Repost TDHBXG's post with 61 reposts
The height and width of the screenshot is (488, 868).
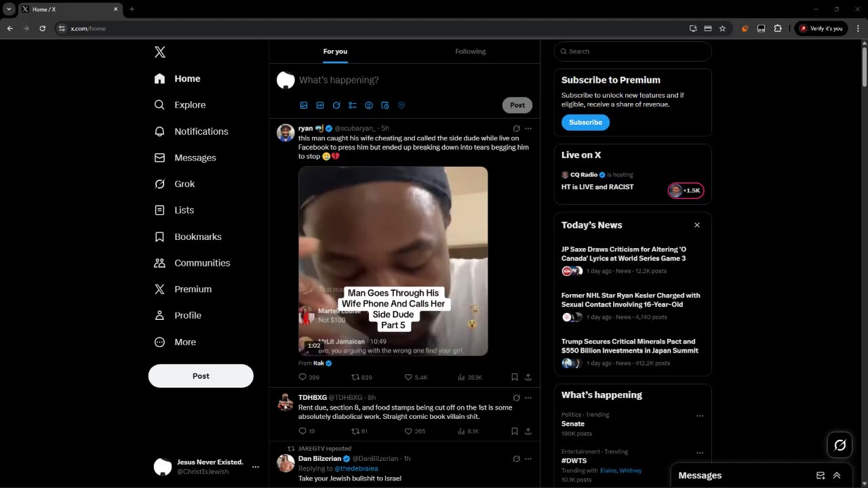[359, 431]
